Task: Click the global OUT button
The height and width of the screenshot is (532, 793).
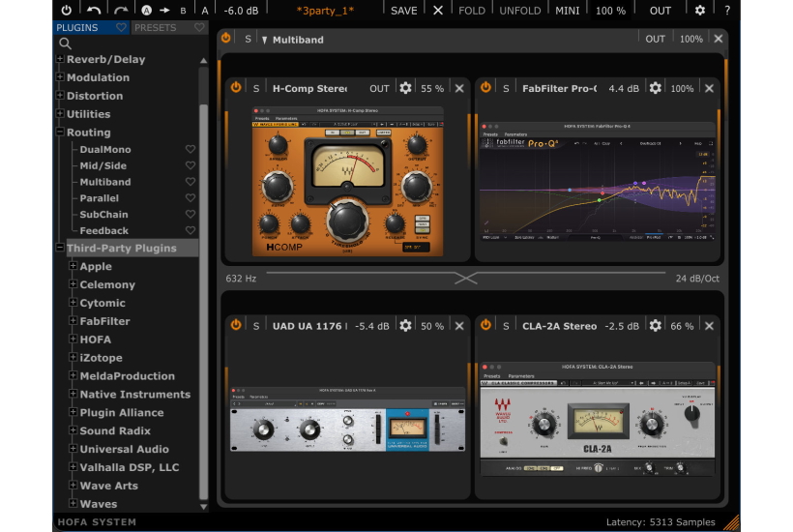Action: 660,10
